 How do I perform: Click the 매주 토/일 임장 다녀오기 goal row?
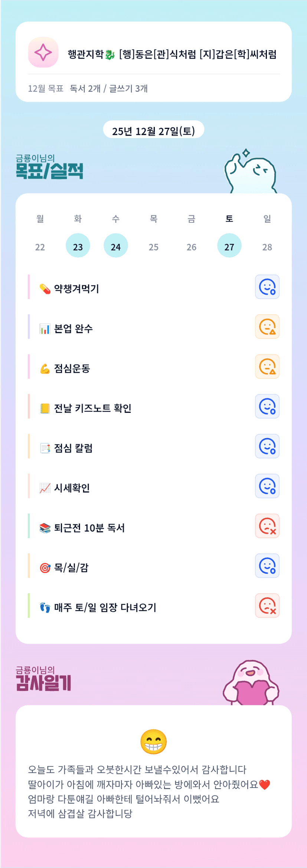(x=105, y=607)
